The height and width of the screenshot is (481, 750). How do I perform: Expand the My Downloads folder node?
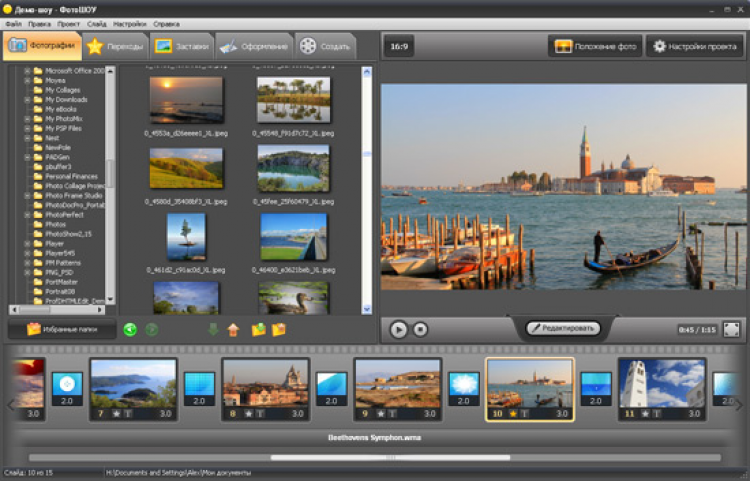tap(27, 99)
